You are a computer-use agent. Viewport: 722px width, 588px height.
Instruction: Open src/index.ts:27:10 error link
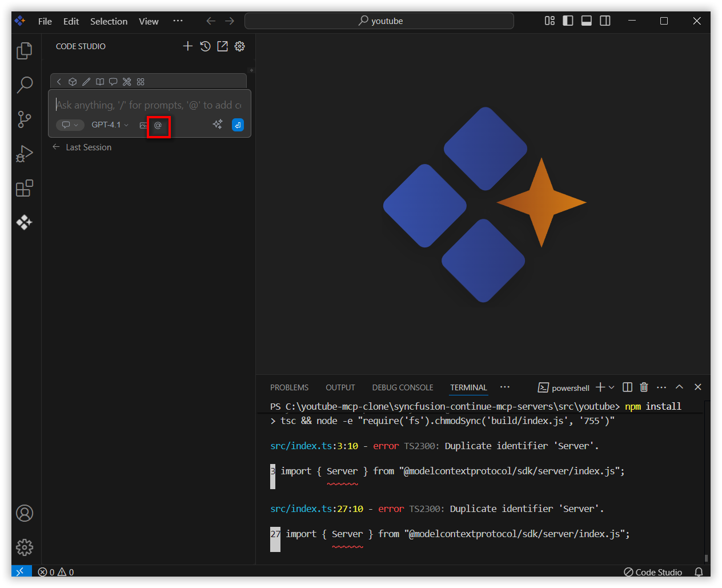[x=316, y=509]
